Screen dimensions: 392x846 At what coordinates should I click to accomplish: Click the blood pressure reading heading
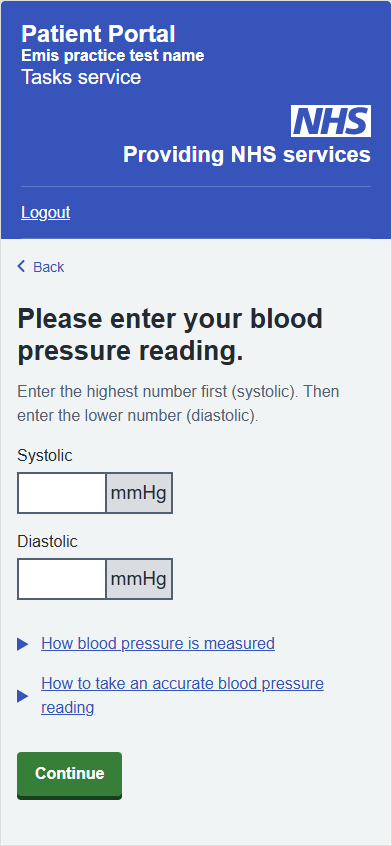point(170,335)
